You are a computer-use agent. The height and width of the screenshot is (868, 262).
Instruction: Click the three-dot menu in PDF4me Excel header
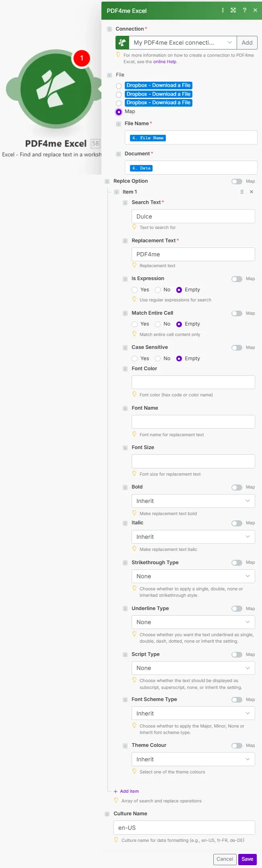coord(223,10)
